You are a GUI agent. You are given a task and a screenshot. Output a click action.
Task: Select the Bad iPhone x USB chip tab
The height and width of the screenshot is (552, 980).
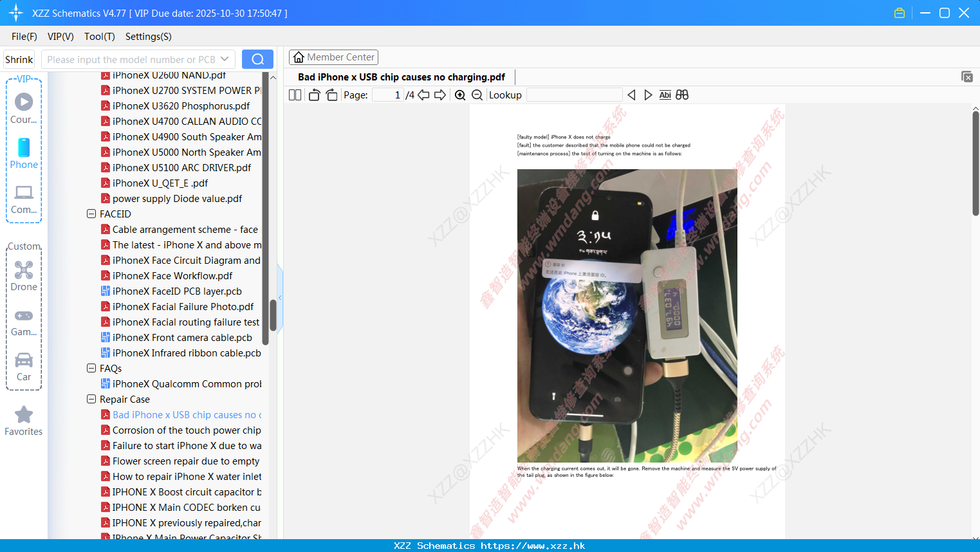[402, 77]
